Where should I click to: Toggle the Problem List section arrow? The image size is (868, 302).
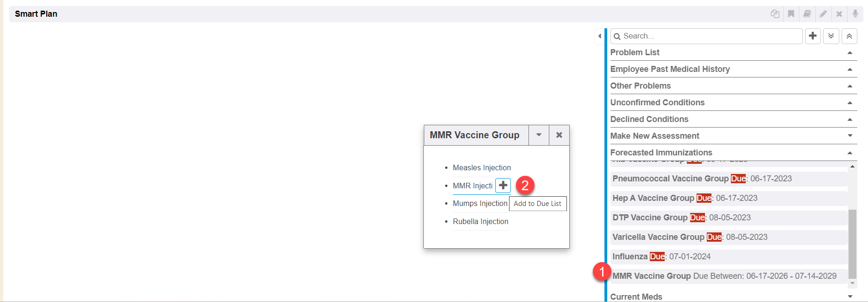[x=850, y=52]
